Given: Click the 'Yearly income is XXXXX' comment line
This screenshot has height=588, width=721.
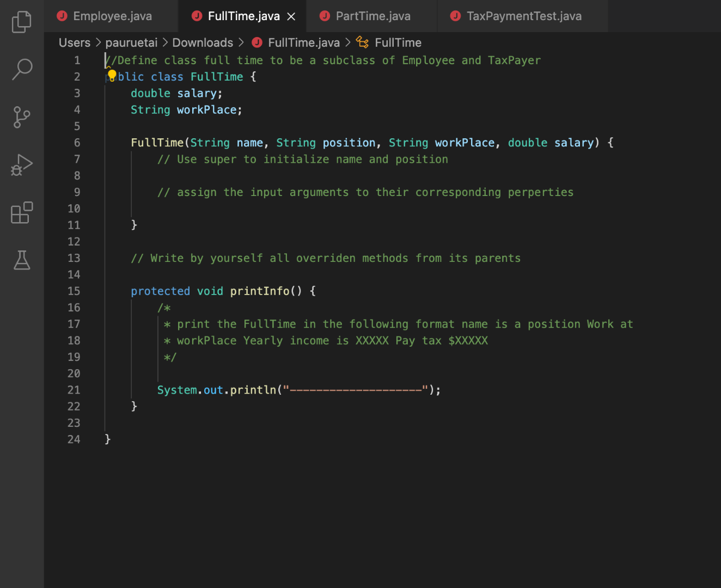Looking at the screenshot, I should [326, 341].
